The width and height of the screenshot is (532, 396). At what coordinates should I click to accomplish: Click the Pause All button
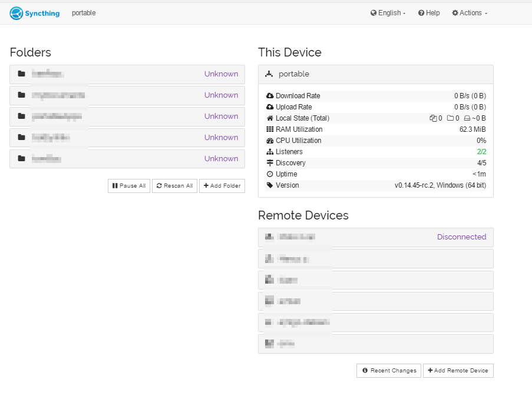click(128, 185)
